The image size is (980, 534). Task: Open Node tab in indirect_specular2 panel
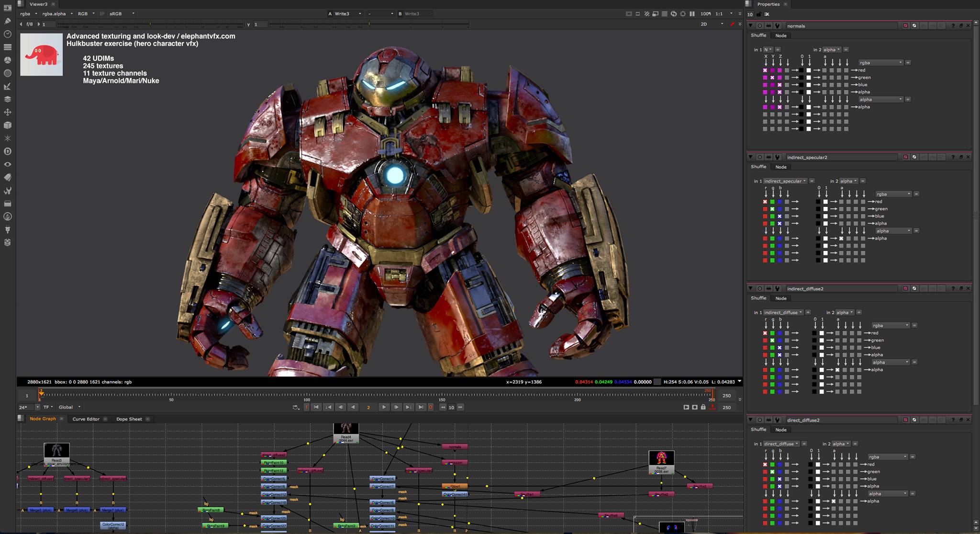click(x=781, y=167)
